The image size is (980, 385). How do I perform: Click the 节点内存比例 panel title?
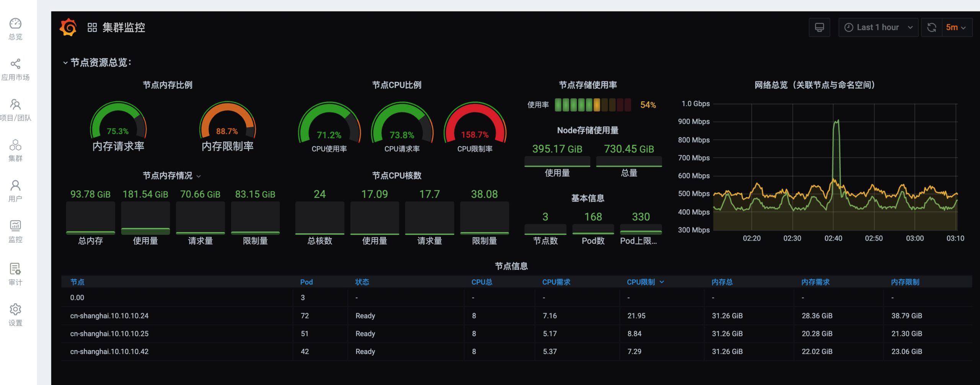(x=168, y=85)
